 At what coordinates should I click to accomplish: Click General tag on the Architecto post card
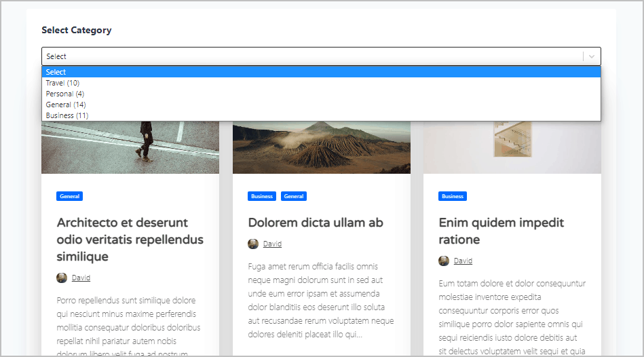coord(70,196)
